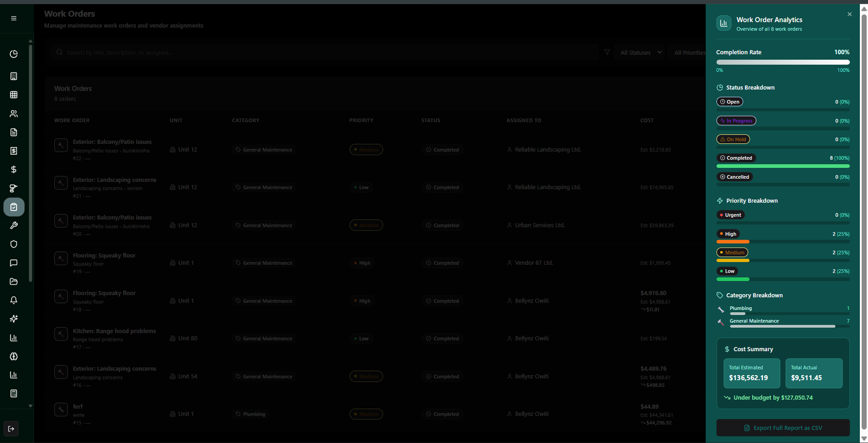Image resolution: width=868 pixels, height=443 pixels.
Task: Click the PRIORITY column header
Action: [x=361, y=121]
